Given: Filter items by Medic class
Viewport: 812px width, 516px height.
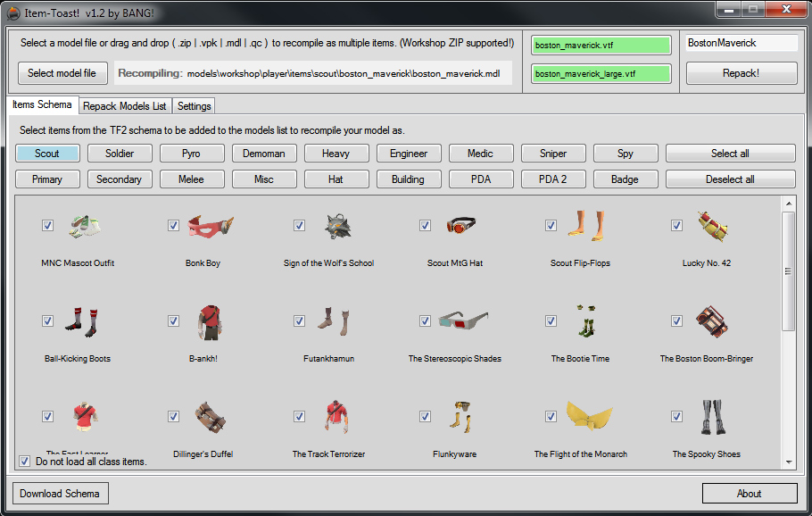Looking at the screenshot, I should point(481,154).
